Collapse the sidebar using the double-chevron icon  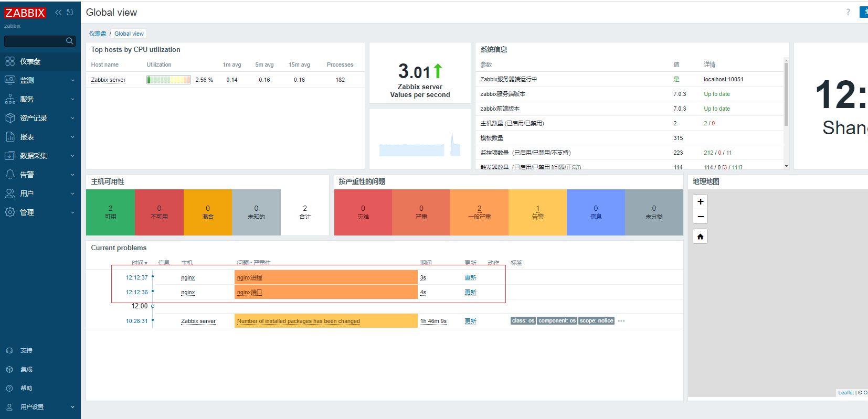58,12
